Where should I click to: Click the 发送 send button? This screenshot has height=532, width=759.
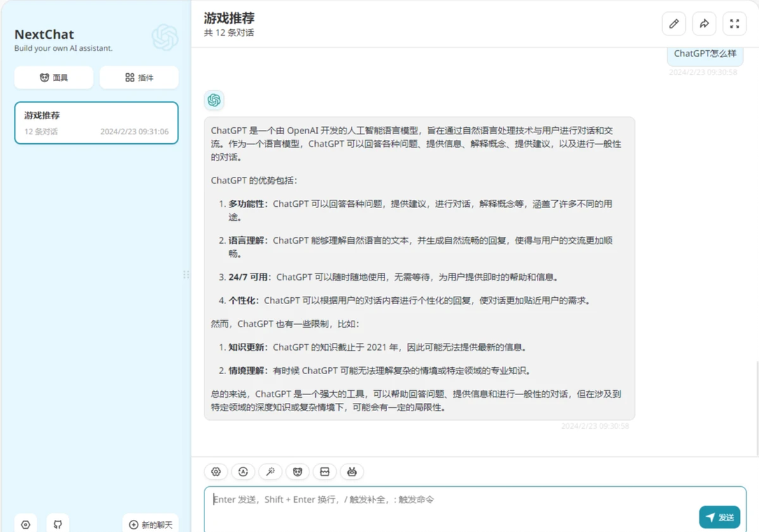tap(720, 517)
